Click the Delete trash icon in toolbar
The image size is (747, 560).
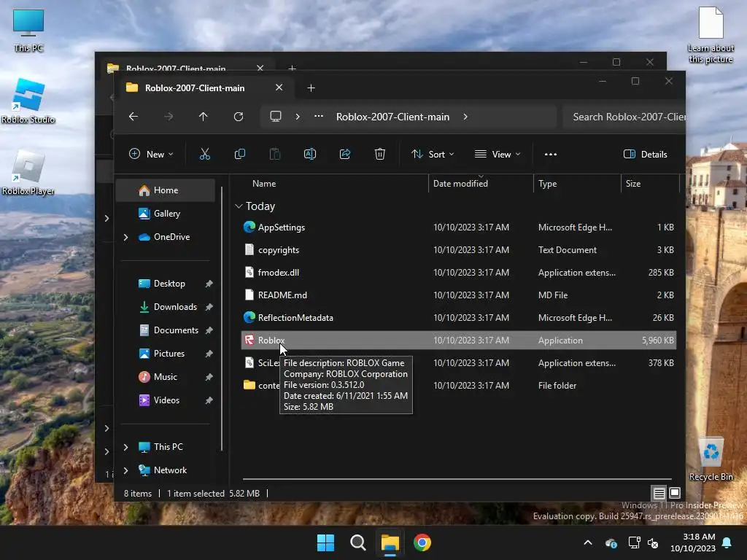click(379, 154)
